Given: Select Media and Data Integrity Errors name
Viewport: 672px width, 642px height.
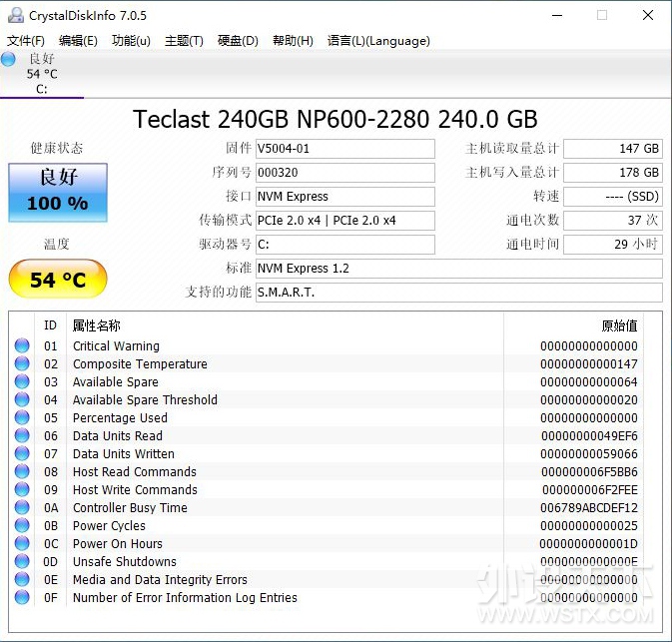Looking at the screenshot, I should pyautogui.click(x=160, y=579).
